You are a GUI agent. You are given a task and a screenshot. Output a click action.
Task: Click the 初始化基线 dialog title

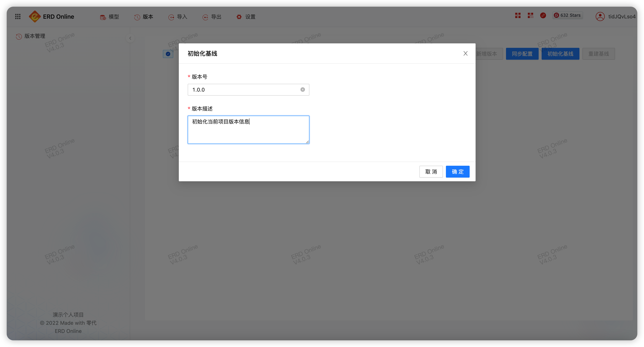[x=203, y=53]
